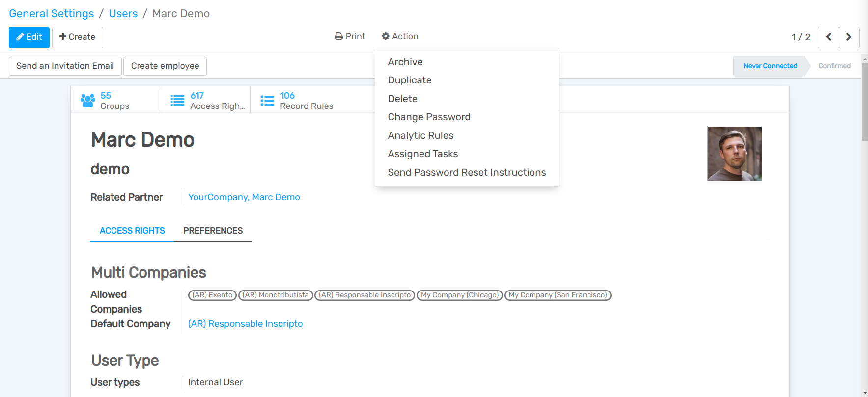This screenshot has height=397, width=868.
Task: Open the 106 Record Rules list icon
Action: [267, 101]
